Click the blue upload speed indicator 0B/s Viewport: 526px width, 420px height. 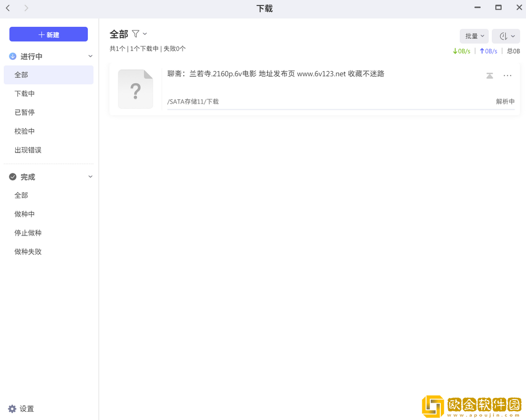click(488, 51)
